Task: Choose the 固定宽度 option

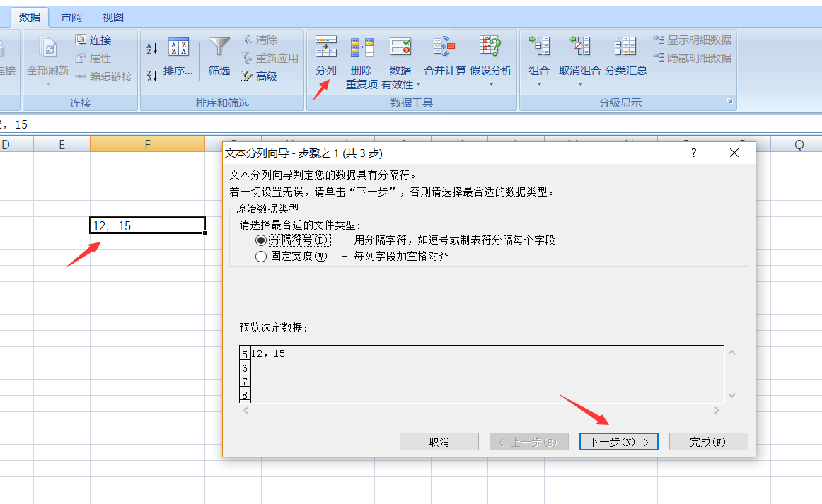Action: tap(262, 255)
